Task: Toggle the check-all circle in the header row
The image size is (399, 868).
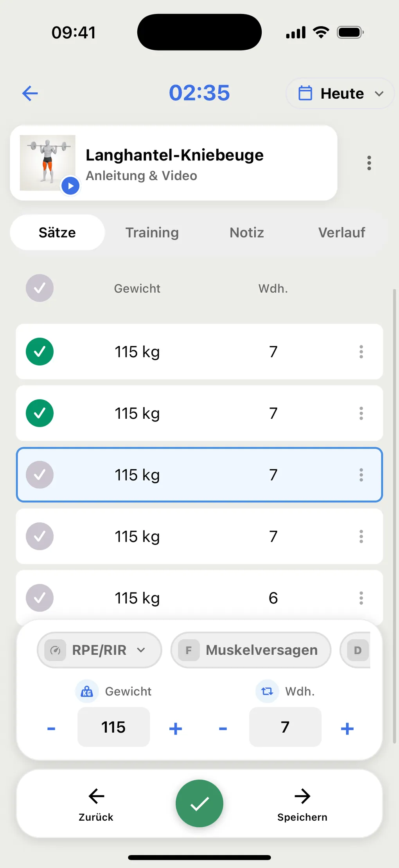Action: pyautogui.click(x=40, y=288)
